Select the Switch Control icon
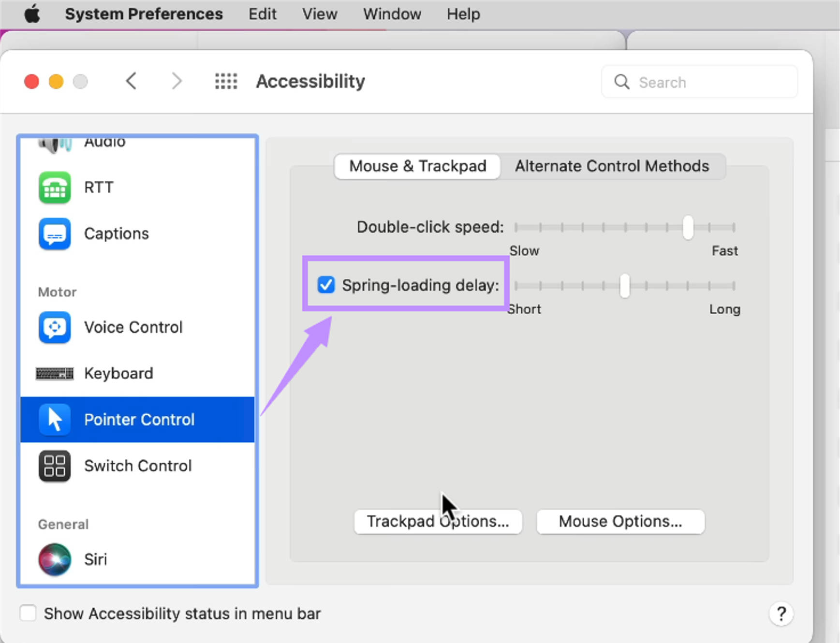The width and height of the screenshot is (840, 643). tap(55, 466)
